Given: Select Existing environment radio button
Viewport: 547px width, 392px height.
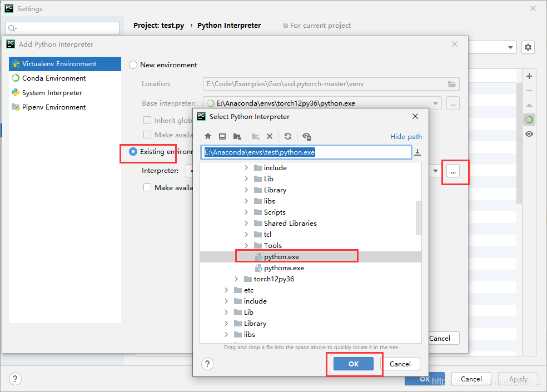Looking at the screenshot, I should click(133, 151).
